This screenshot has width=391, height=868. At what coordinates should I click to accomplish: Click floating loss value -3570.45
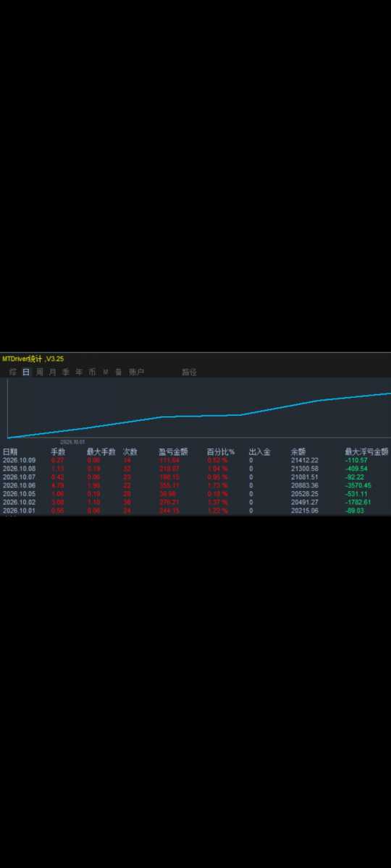(x=358, y=485)
